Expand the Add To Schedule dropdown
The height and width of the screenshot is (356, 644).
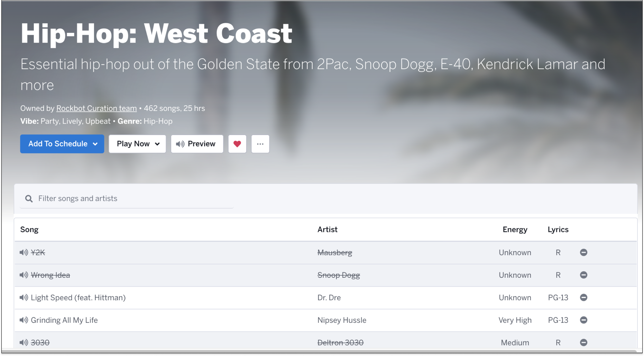(x=62, y=144)
